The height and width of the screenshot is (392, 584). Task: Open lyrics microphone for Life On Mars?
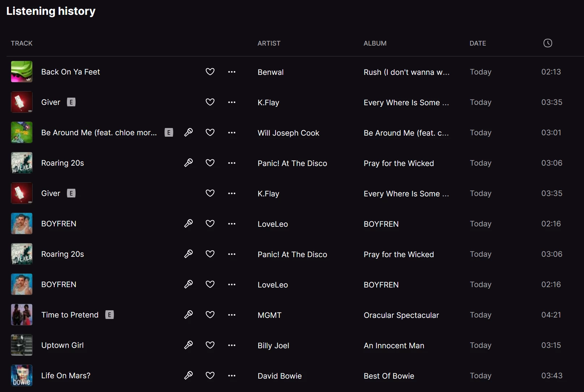click(x=188, y=375)
